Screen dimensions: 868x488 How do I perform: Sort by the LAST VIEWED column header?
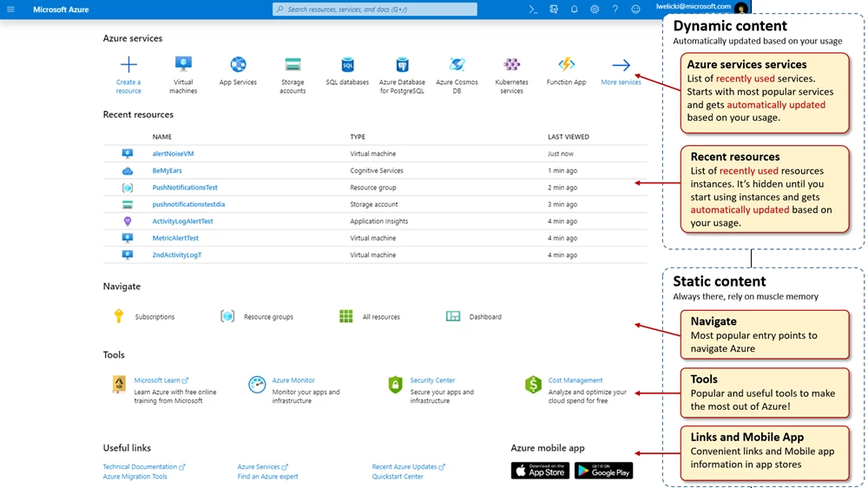pyautogui.click(x=569, y=137)
